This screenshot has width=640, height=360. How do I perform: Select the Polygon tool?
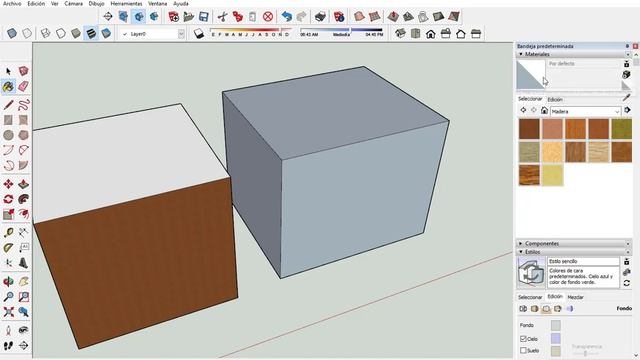[24, 135]
